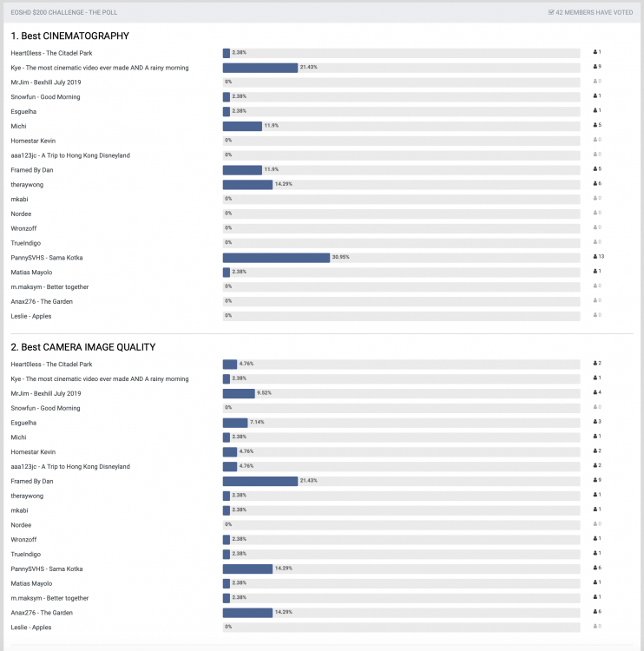The image size is (644, 651).
Task: Click the 42 Members Have Voted text
Action: [595, 12]
